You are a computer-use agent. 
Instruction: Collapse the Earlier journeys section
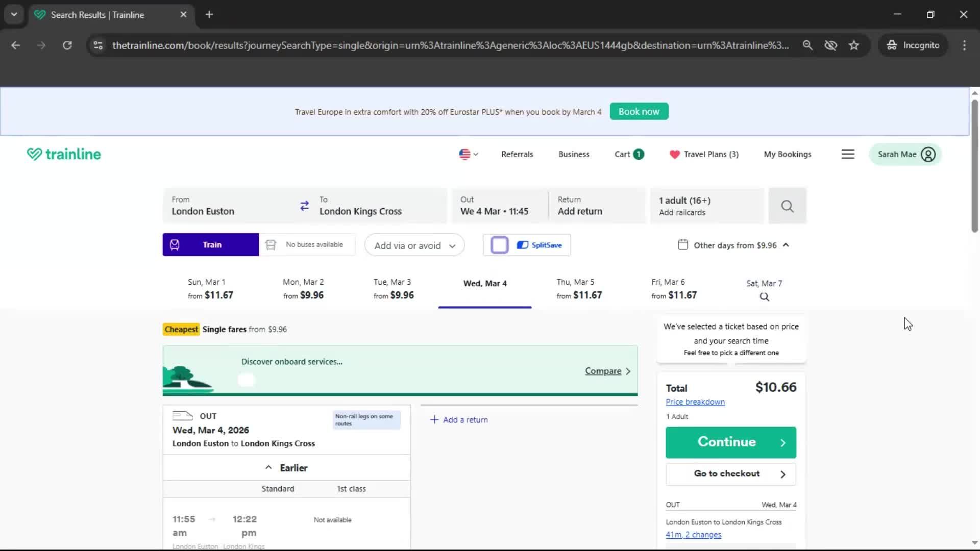coord(286,467)
